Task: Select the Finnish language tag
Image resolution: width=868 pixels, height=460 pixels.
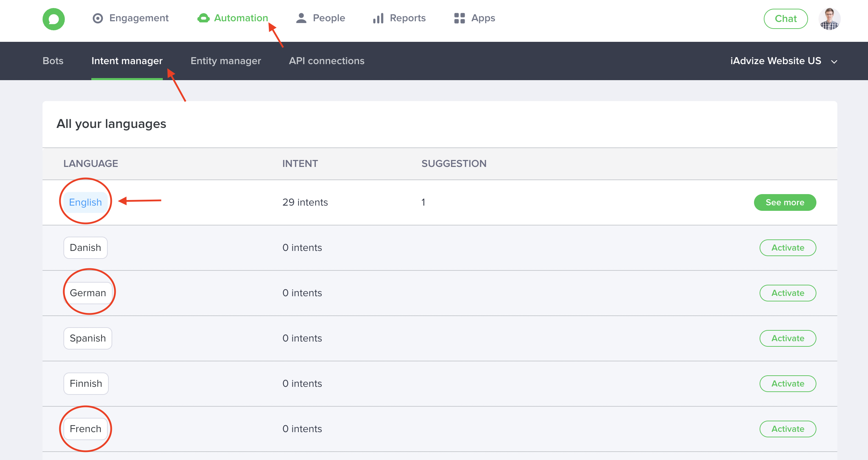Action: point(86,384)
